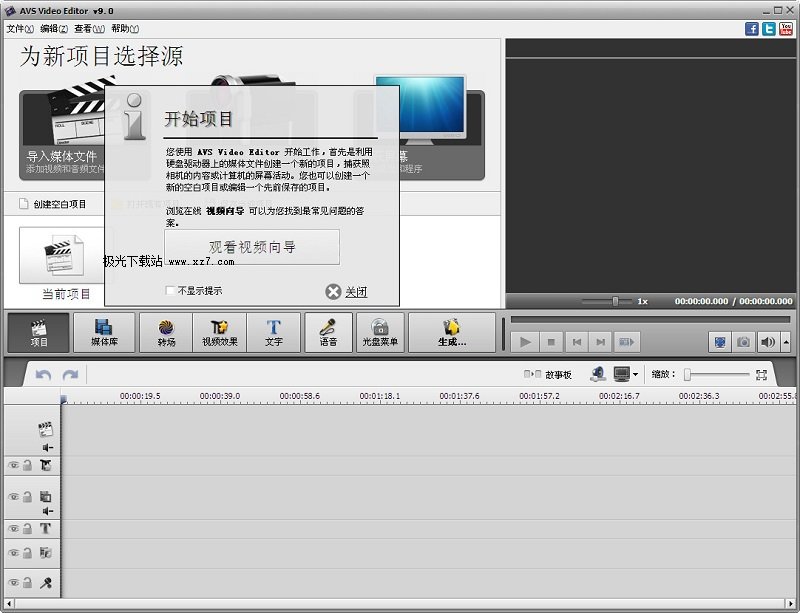Take a snapshot with the camera icon

[x=743, y=342]
